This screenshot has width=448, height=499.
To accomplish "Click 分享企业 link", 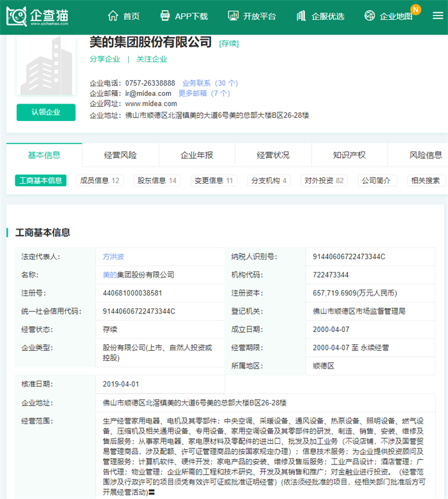I will pyautogui.click(x=105, y=59).
